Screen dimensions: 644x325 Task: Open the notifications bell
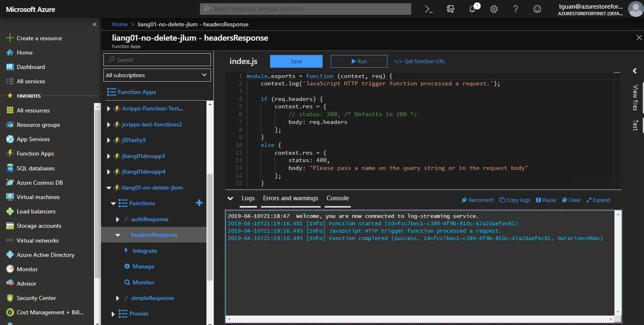pyautogui.click(x=472, y=9)
